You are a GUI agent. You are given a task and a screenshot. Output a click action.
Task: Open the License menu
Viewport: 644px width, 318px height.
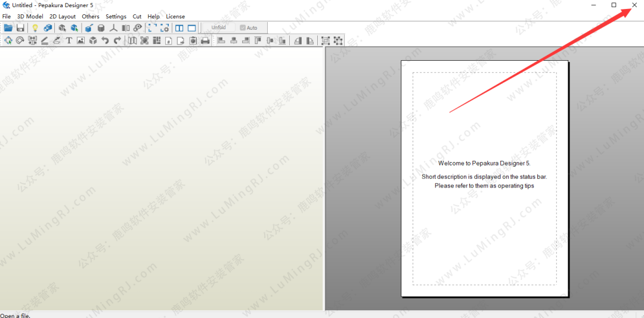pyautogui.click(x=175, y=17)
